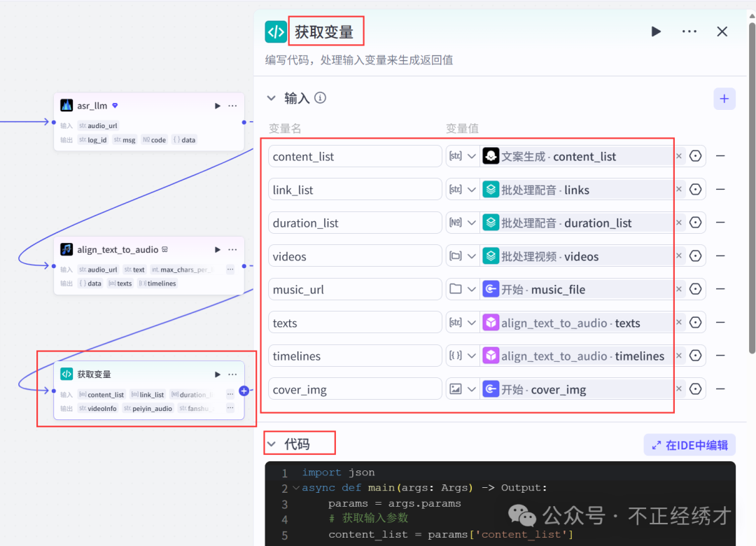
Task: Click the timelines variable name field
Action: (x=355, y=356)
